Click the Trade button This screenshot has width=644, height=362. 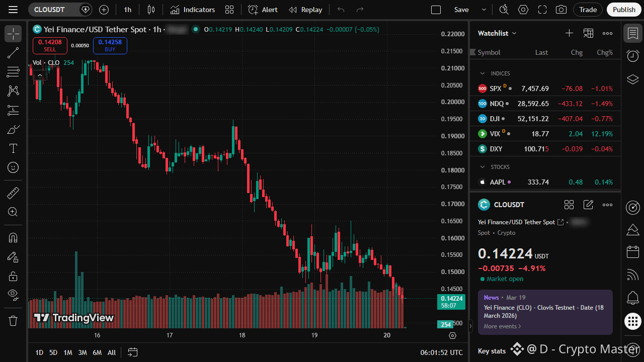click(588, 10)
